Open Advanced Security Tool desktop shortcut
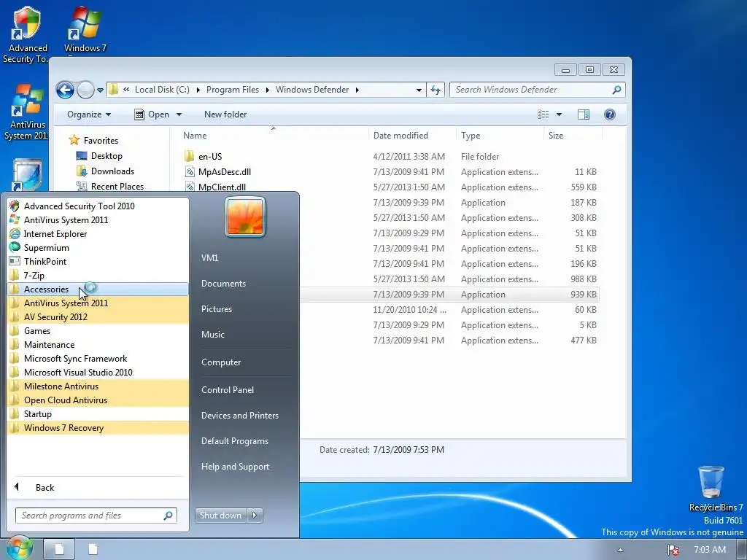The image size is (747, 560). 26,35
